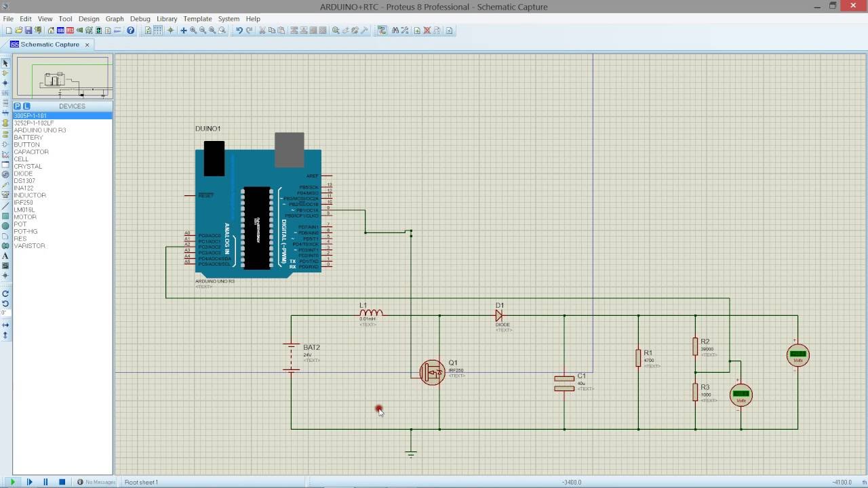Viewport: 868px width, 488px height.
Task: Open the Library menu
Action: 167,19
